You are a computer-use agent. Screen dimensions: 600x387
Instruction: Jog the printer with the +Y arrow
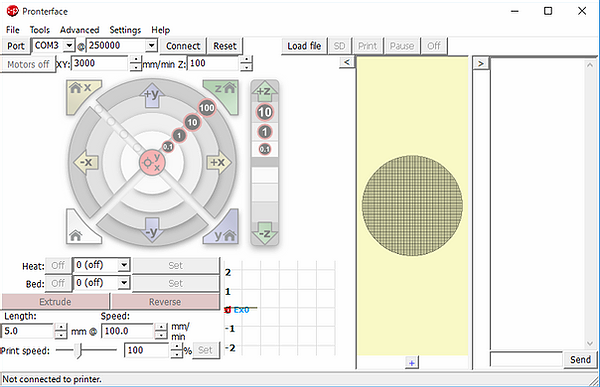pos(152,95)
